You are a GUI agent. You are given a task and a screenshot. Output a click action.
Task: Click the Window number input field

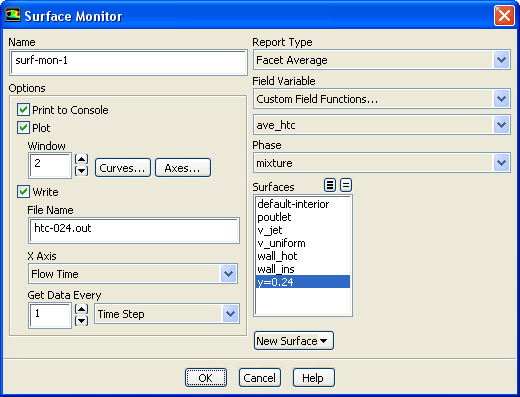point(50,165)
